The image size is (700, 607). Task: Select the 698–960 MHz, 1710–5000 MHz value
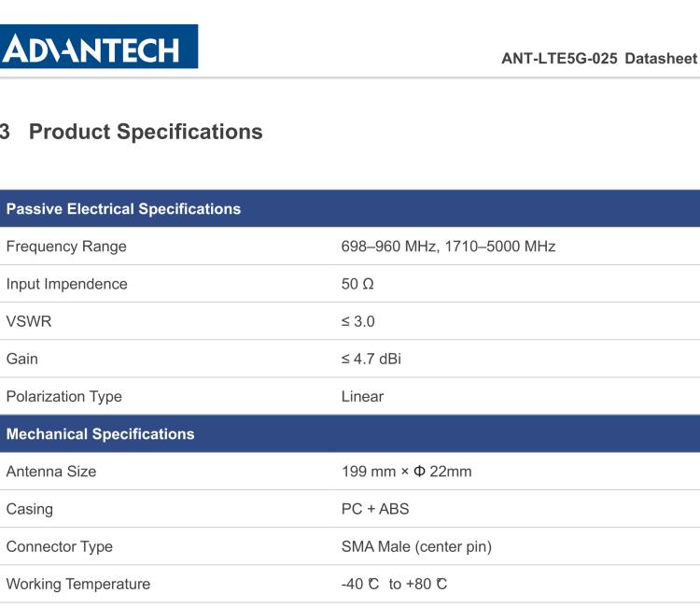pyautogui.click(x=448, y=247)
